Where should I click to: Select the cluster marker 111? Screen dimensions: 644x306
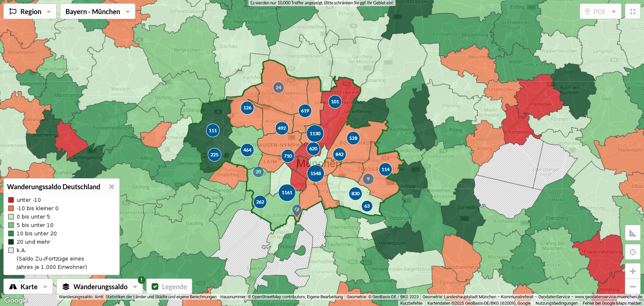click(x=213, y=131)
